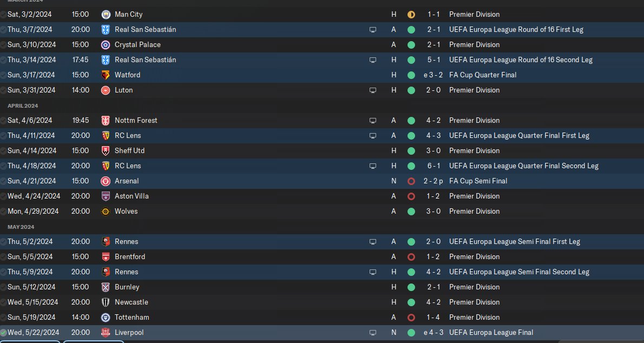Toggle the checkmark beside Sun, 4/21/2024
Screen dimensions: 644x343
pos(3,181)
